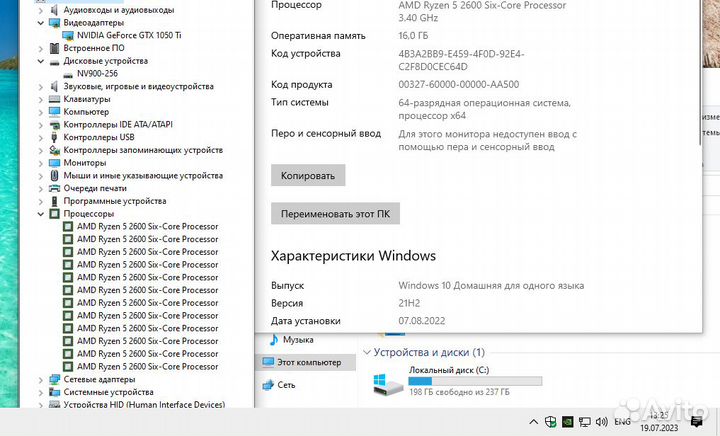Expand the Мониторы node arrow
Screen dimensions: 720x436
(x=40, y=163)
